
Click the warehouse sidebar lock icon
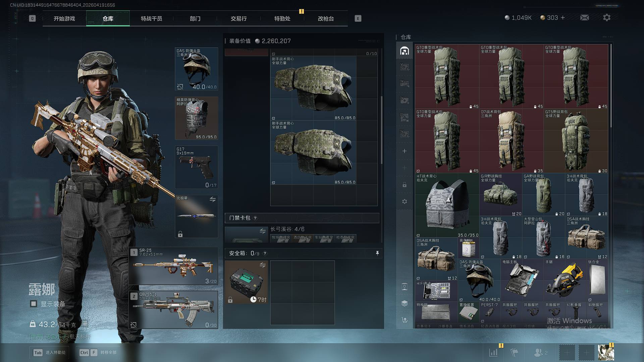click(x=405, y=185)
